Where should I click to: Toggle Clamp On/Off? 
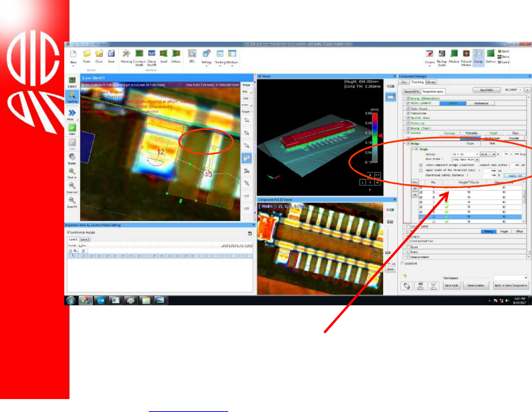click(x=152, y=58)
